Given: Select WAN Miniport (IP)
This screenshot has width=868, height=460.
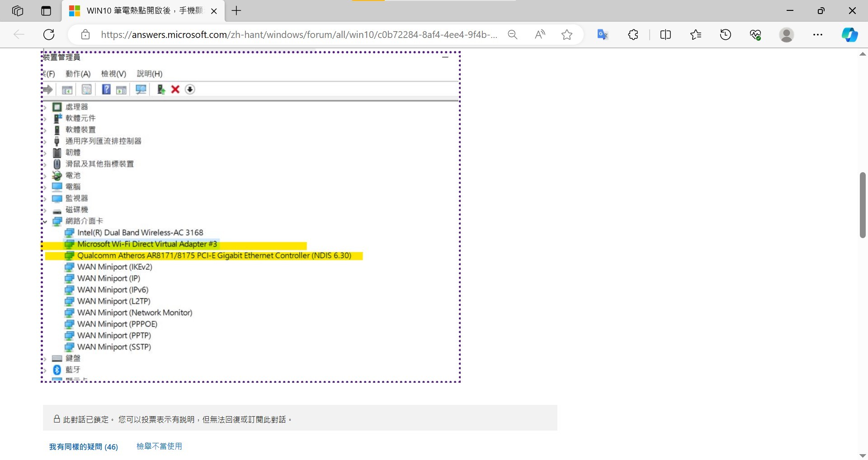Looking at the screenshot, I should pyautogui.click(x=109, y=278).
